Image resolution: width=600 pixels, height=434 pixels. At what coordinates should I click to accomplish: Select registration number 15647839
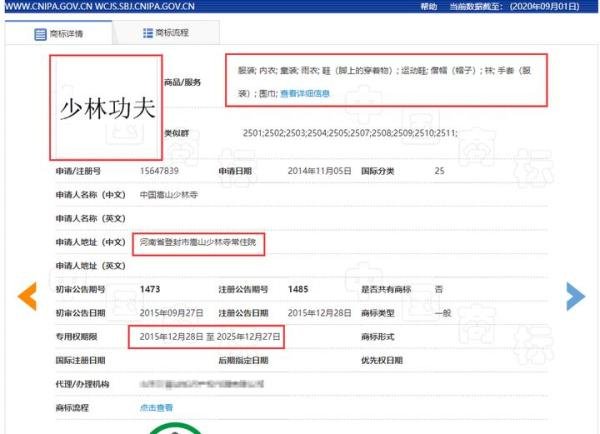click(x=159, y=171)
